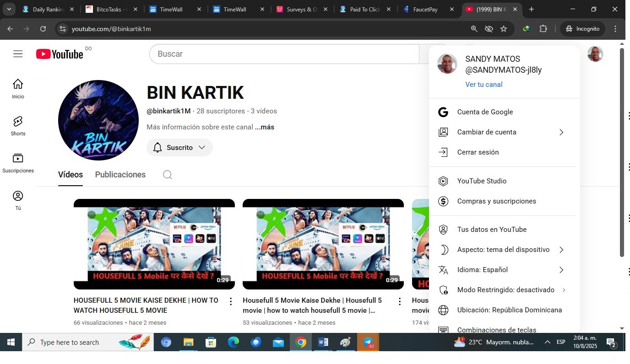The height and width of the screenshot is (364, 630).
Task: Click the YouTube logo
Action: [60, 54]
